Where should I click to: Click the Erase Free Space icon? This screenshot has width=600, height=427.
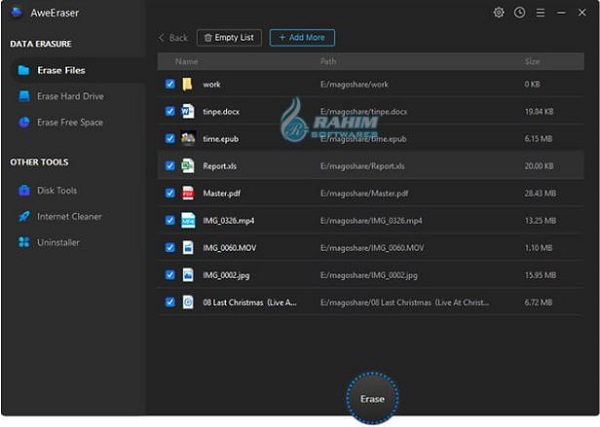[x=24, y=122]
